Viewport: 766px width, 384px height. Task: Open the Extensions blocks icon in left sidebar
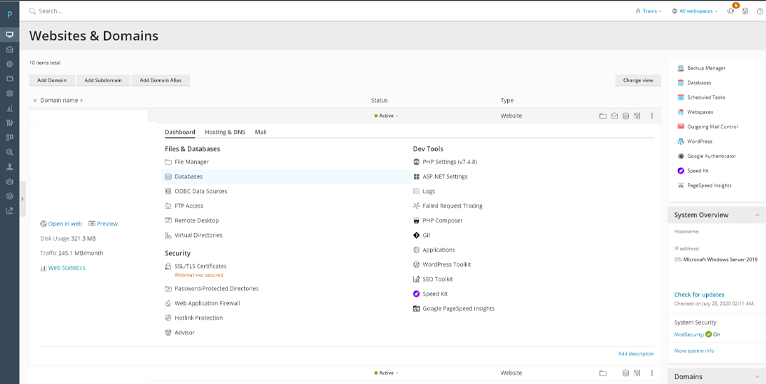click(9, 137)
